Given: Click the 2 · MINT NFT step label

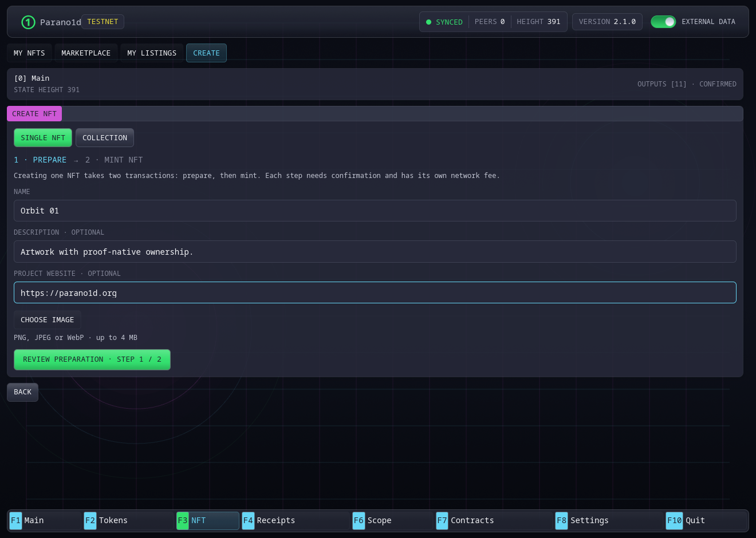Looking at the screenshot, I should coord(114,160).
